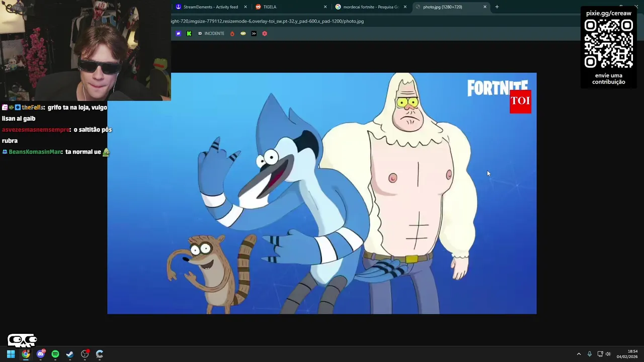Viewport: 644px width, 362px height.
Task: Open the Windows Start menu
Action: pyautogui.click(x=11, y=354)
